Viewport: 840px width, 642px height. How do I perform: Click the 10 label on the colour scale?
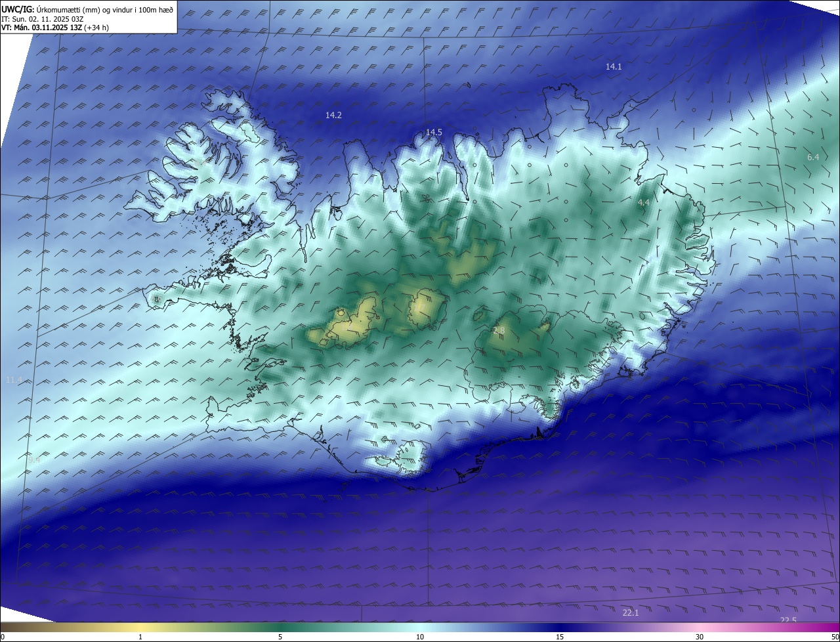point(420,637)
